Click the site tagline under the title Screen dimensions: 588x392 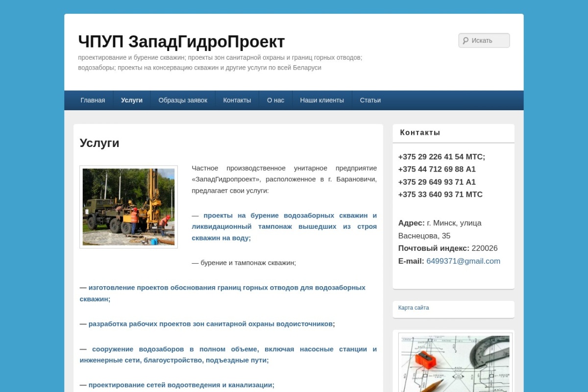220,62
